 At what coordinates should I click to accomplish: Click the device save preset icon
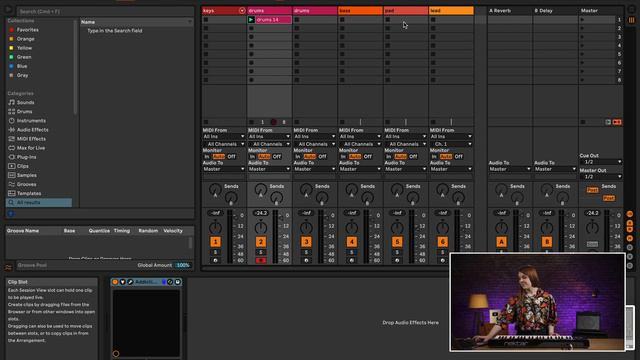pyautogui.click(x=178, y=282)
